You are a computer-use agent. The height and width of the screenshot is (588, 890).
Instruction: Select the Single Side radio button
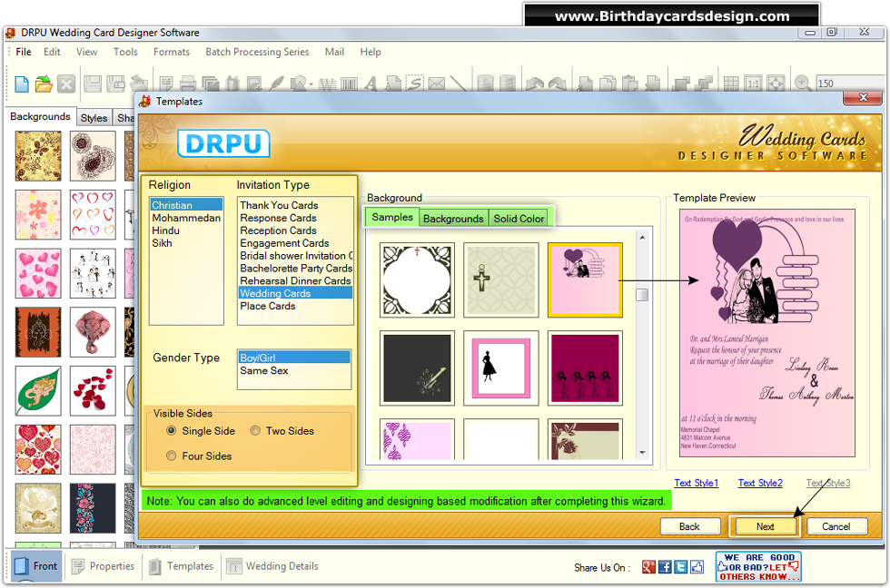171,430
